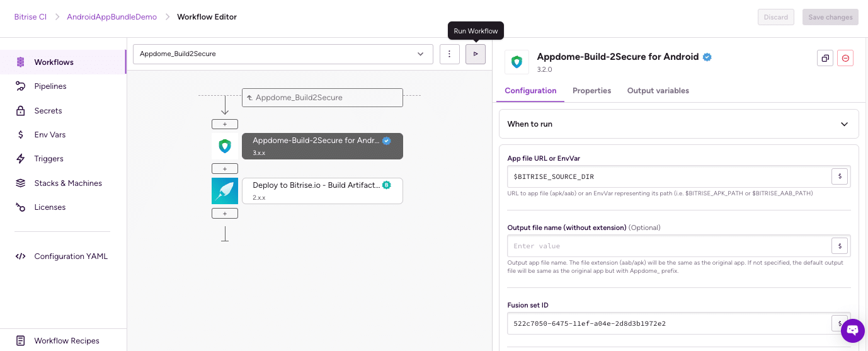Screen dimensions: 868x351
Task: Open Stacks & Machines in sidebar
Action: click(x=68, y=183)
